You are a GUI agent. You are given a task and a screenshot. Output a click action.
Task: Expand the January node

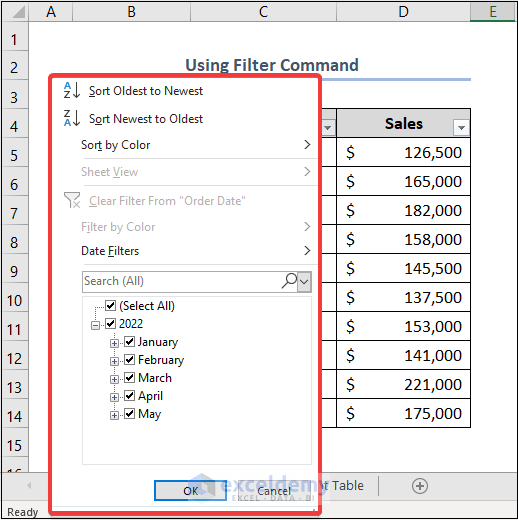tap(114, 343)
